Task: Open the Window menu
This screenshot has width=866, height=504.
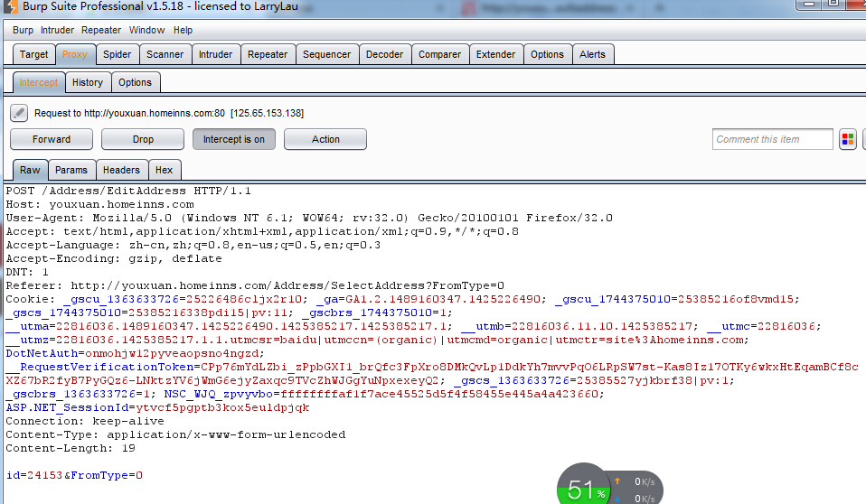Action: tap(147, 30)
